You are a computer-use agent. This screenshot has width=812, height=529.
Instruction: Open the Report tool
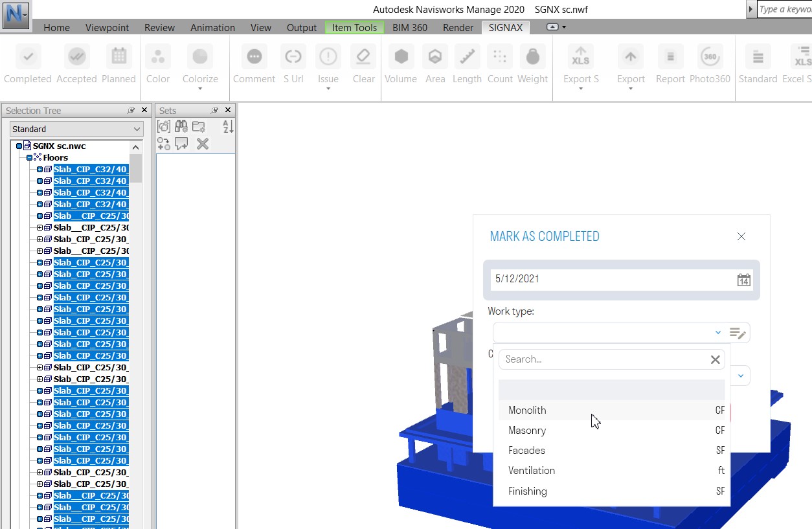tap(670, 57)
